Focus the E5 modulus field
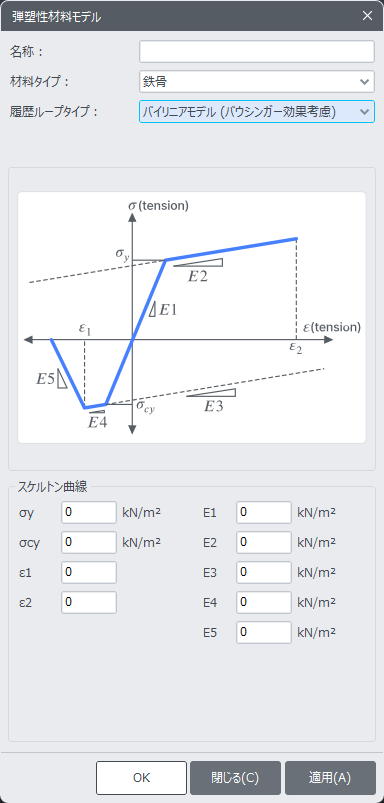 click(x=264, y=632)
